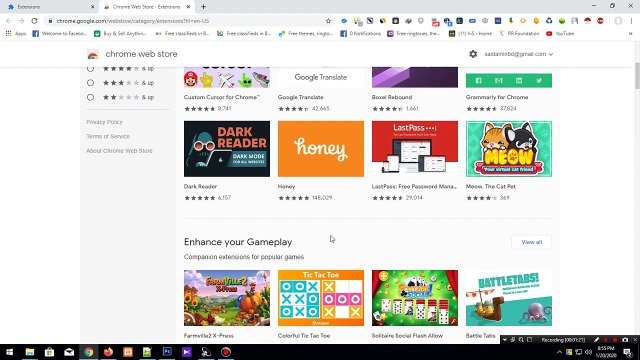Go back to previous page
The height and width of the screenshot is (360, 640).
[9, 21]
